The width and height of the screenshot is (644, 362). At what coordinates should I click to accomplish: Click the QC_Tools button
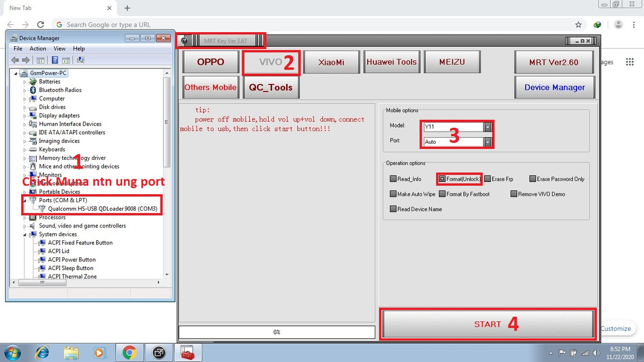pyautogui.click(x=271, y=87)
